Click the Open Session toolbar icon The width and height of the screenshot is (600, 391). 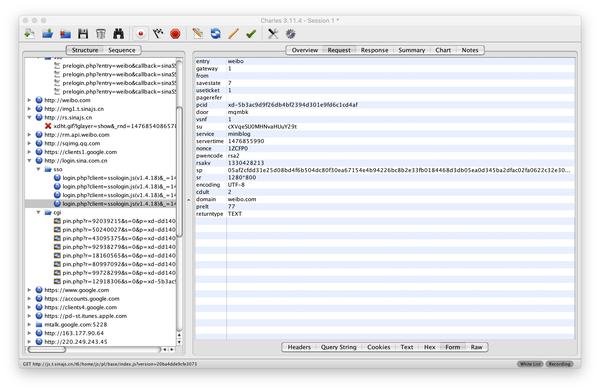coord(47,34)
